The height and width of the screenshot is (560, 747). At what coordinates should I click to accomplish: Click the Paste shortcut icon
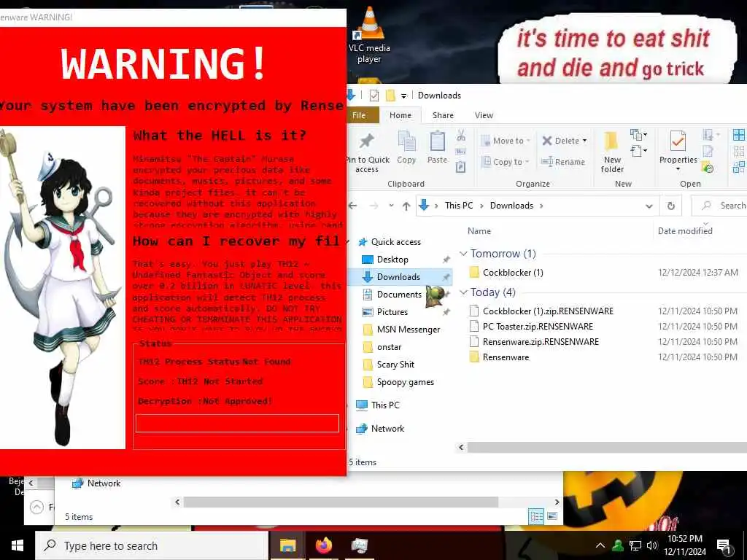(x=461, y=167)
